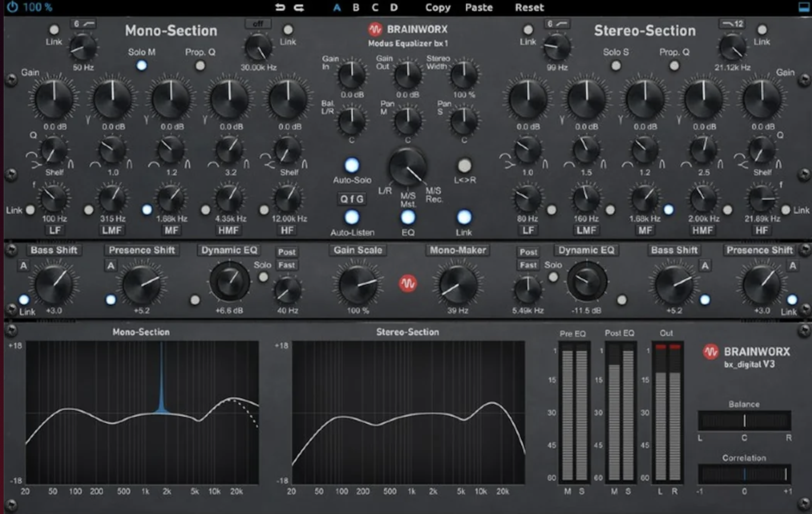
Task: Toggle the plugin power bypass icon
Action: 12,7
